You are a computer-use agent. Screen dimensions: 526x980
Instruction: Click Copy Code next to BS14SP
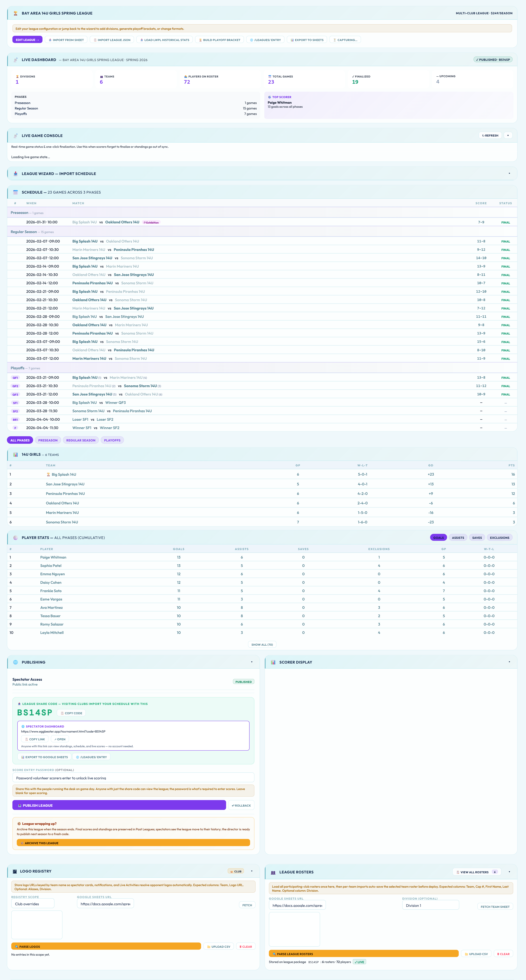tap(71, 713)
